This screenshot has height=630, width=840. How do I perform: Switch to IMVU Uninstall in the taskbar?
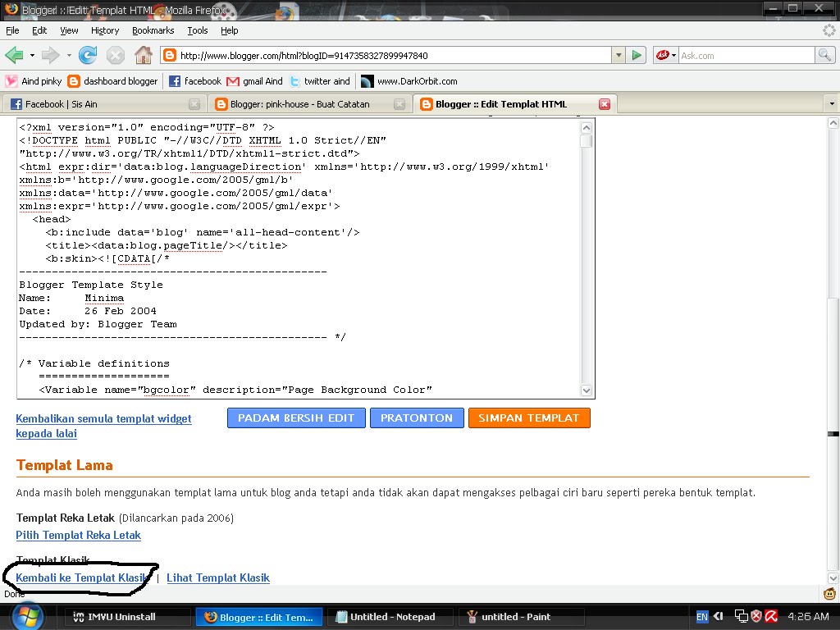[126, 617]
